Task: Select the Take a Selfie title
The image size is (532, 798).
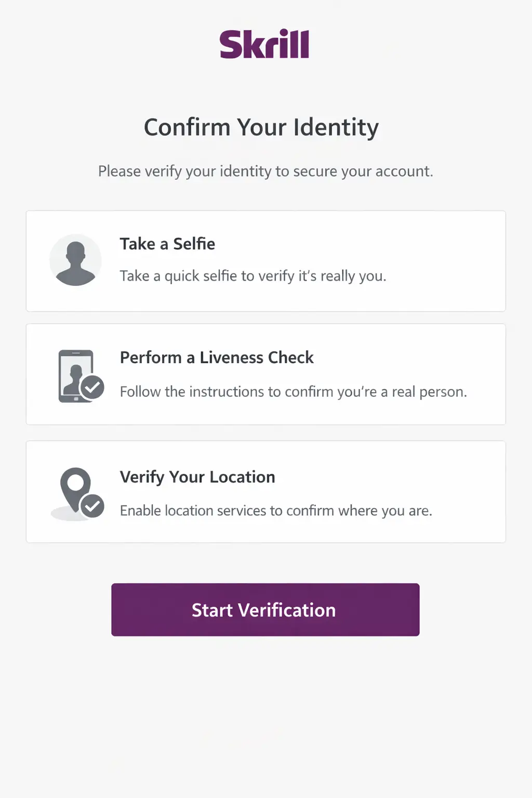Action: point(167,244)
